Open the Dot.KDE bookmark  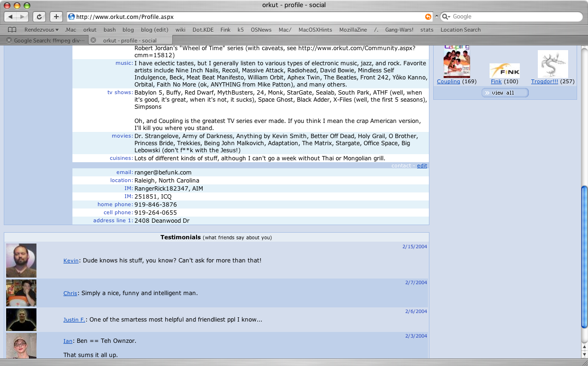[x=203, y=30]
